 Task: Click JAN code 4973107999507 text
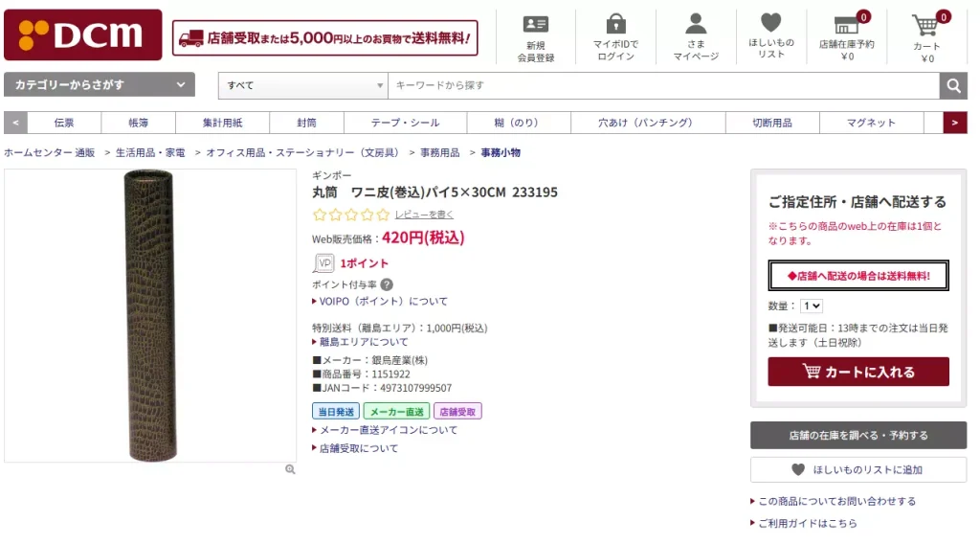[x=415, y=388]
